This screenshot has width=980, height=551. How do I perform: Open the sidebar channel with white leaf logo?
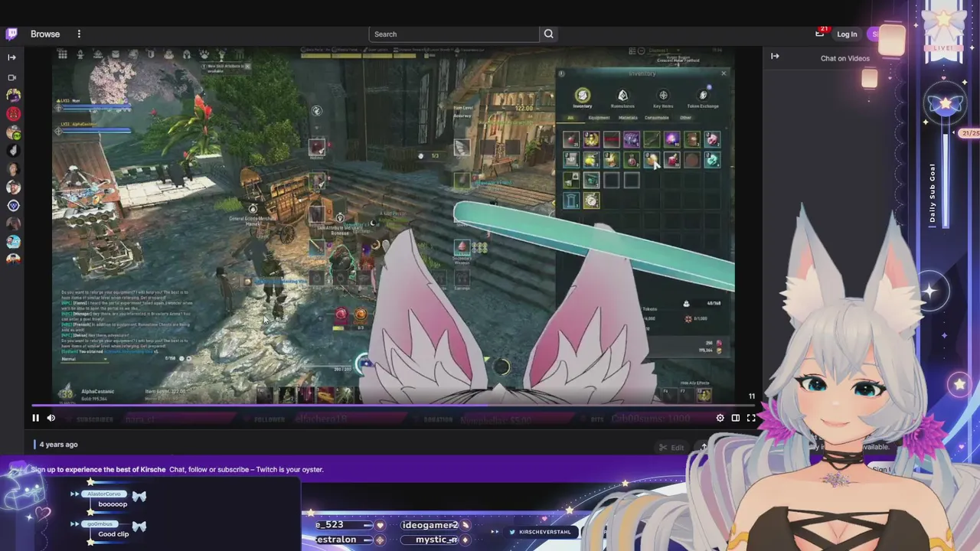pyautogui.click(x=13, y=151)
